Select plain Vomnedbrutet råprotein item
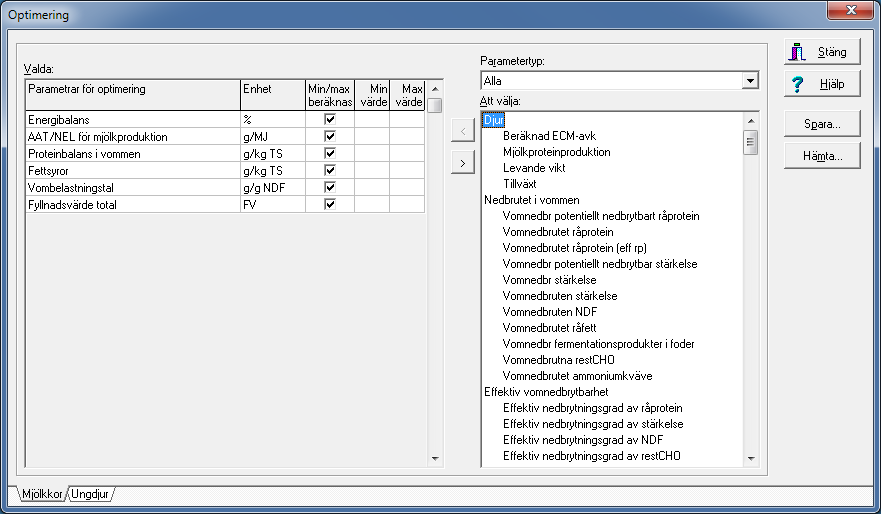 [x=558, y=232]
